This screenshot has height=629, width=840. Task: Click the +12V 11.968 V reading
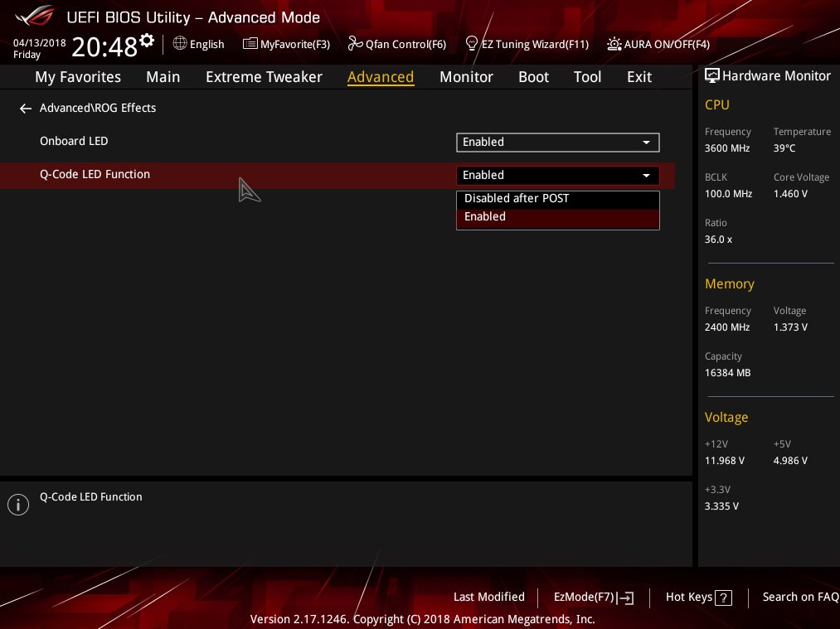[724, 461]
